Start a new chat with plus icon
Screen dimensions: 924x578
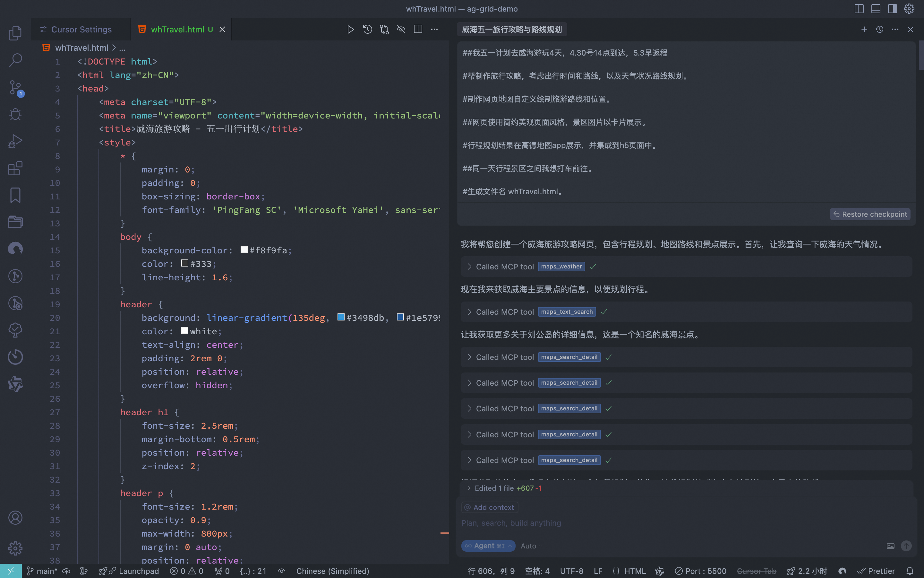tap(864, 30)
